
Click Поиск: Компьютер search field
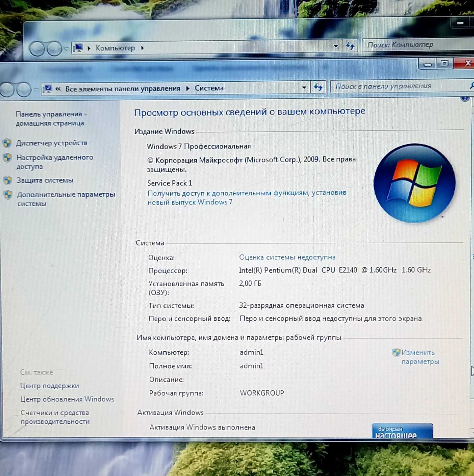click(x=418, y=45)
